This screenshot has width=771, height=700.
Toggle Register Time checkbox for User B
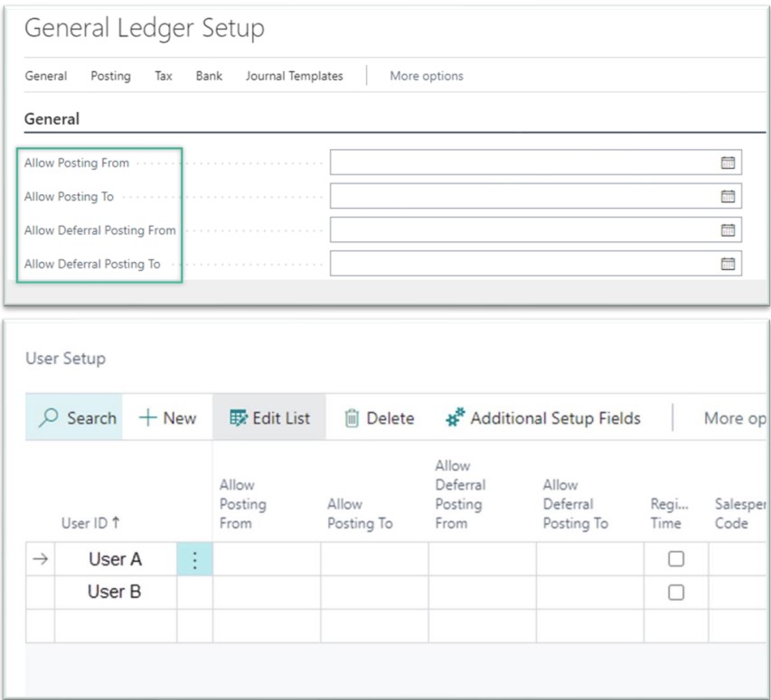click(x=676, y=593)
